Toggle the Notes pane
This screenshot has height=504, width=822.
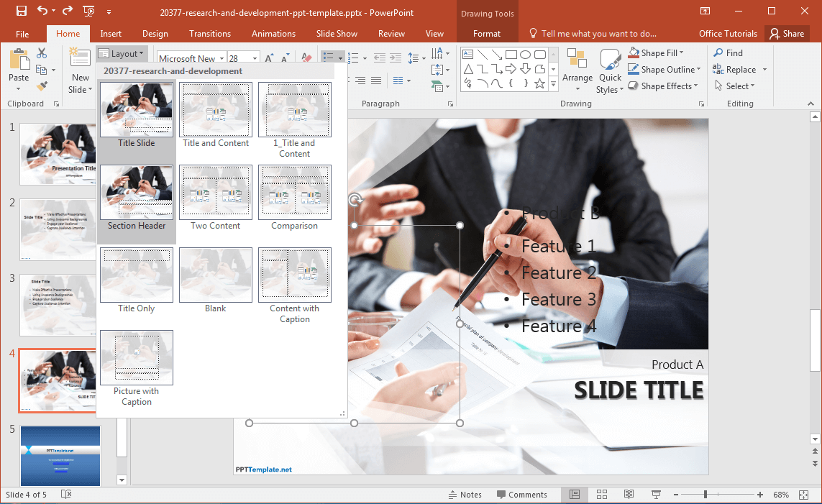pyautogui.click(x=465, y=495)
